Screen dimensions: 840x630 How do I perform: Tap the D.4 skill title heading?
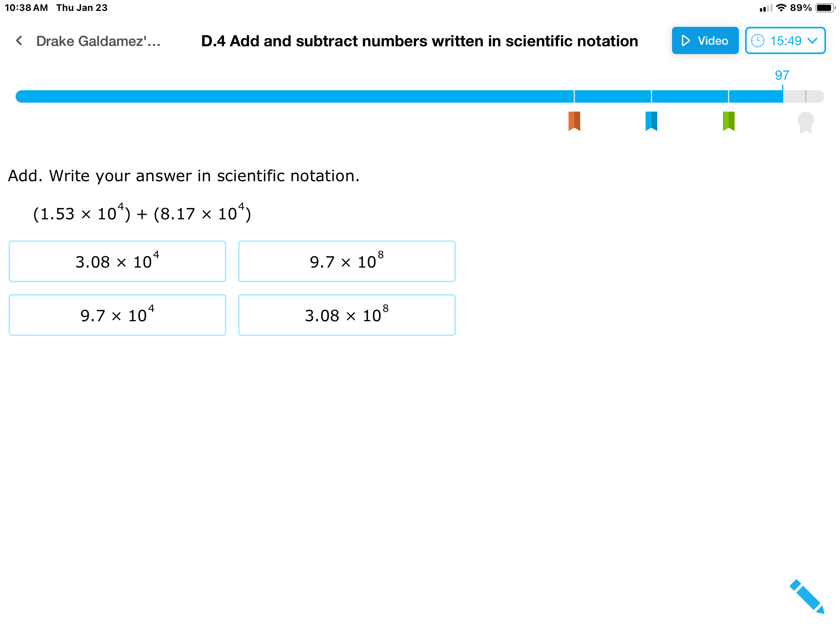click(x=420, y=41)
